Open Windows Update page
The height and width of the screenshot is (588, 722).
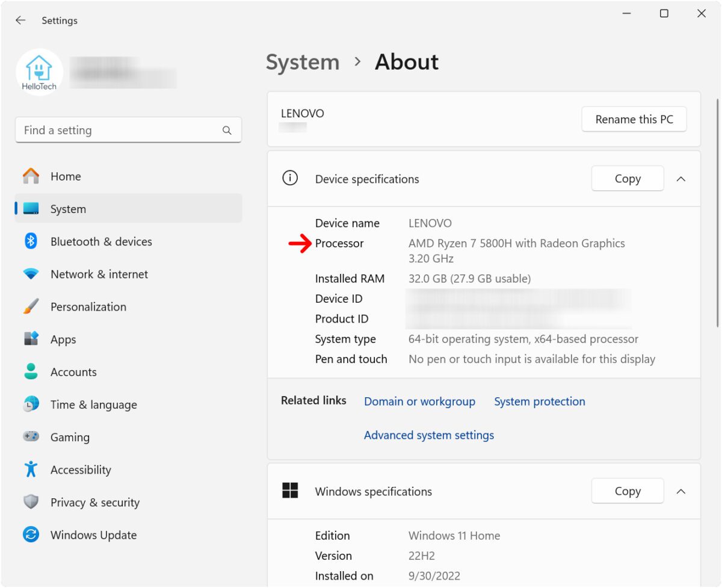pos(129,534)
